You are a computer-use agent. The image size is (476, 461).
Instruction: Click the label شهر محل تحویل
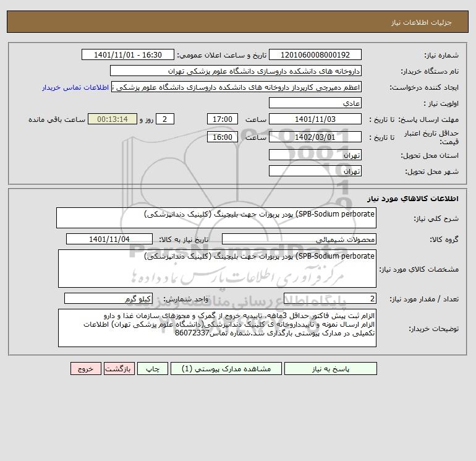pyautogui.click(x=432, y=171)
